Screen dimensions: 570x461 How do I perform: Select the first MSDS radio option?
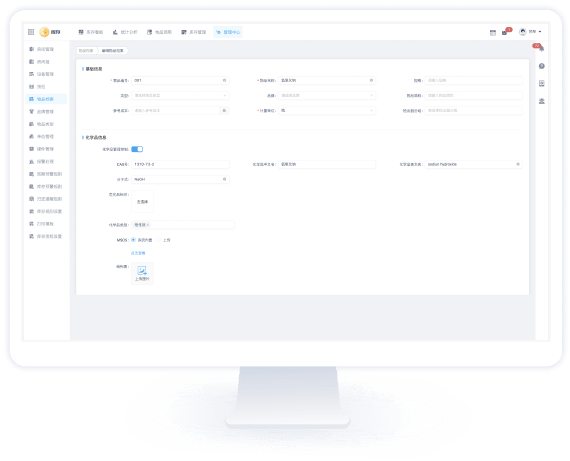tap(133, 240)
